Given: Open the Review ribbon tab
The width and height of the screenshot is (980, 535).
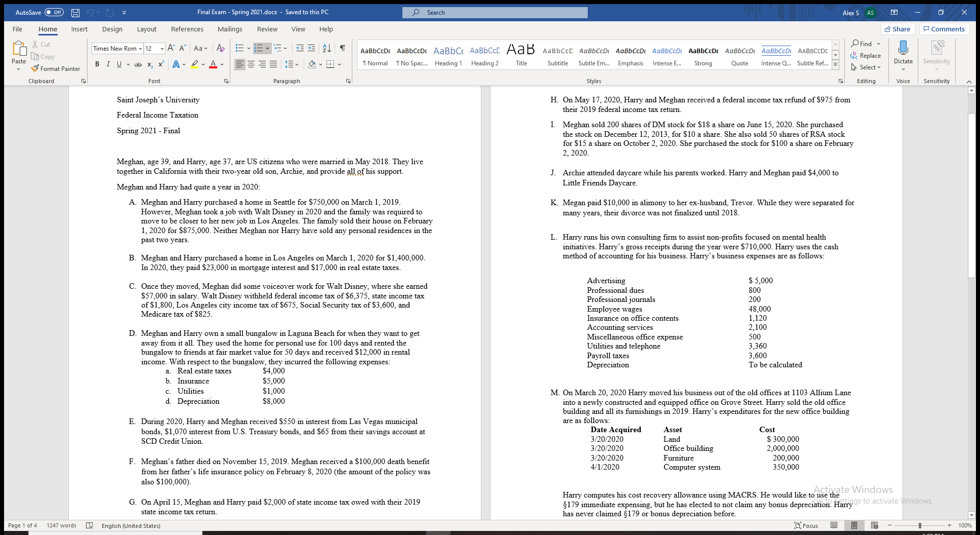Looking at the screenshot, I should click(267, 29).
